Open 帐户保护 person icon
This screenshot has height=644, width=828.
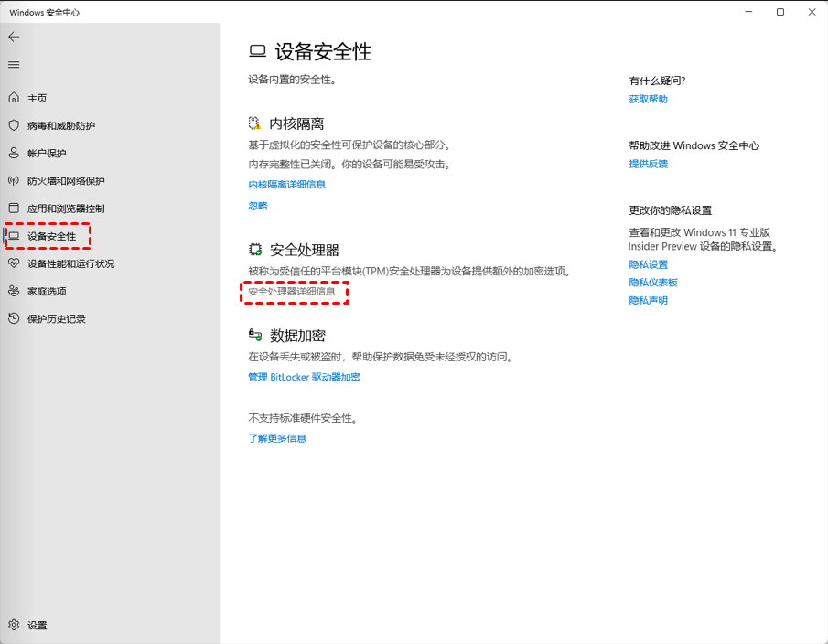pos(14,153)
